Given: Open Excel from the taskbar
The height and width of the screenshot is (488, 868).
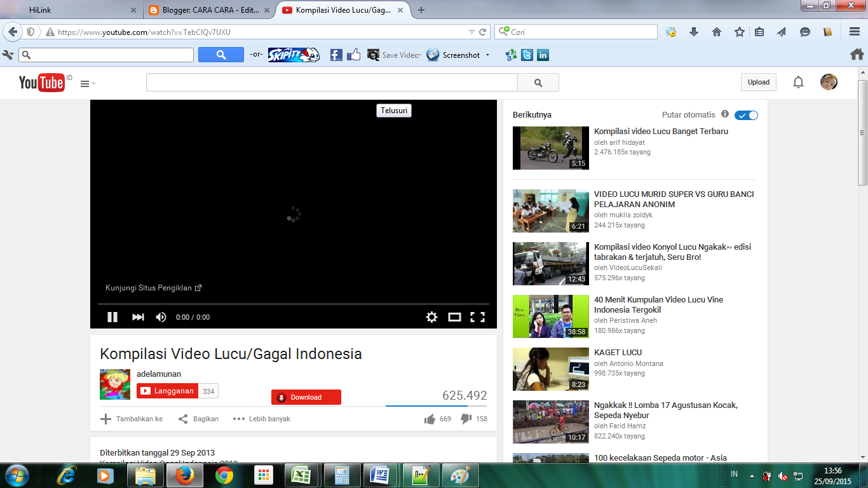Looking at the screenshot, I should 302,475.
